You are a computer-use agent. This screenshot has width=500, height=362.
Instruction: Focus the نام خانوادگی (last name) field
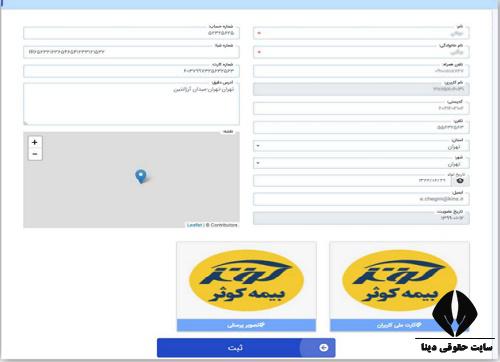click(361, 52)
